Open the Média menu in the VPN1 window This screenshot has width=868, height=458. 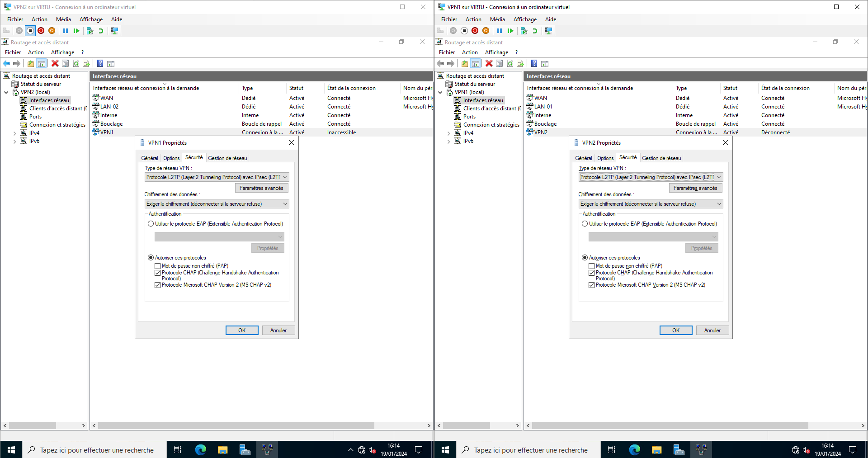pos(497,19)
